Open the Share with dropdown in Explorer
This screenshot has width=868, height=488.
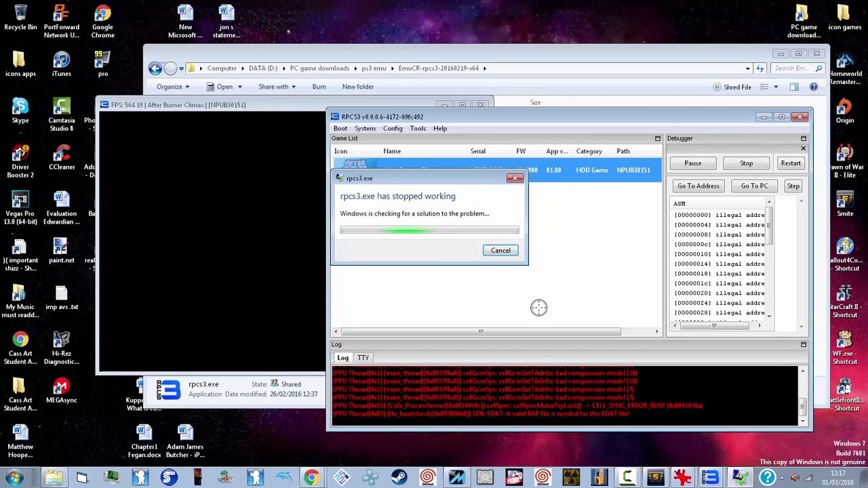(277, 87)
